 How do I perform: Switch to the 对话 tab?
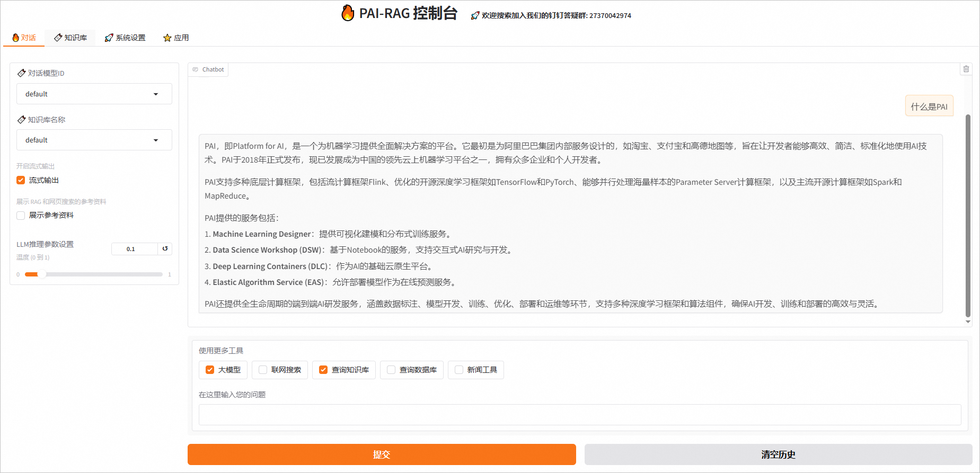click(24, 38)
